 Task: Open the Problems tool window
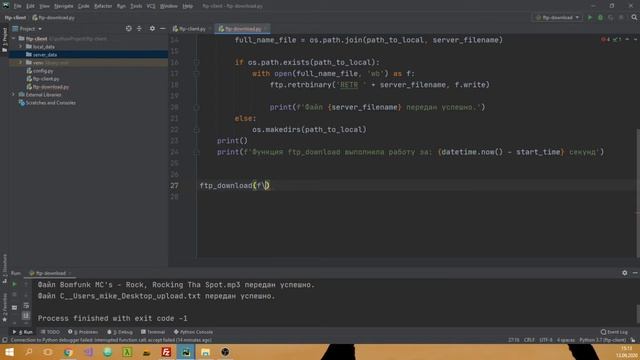83,332
